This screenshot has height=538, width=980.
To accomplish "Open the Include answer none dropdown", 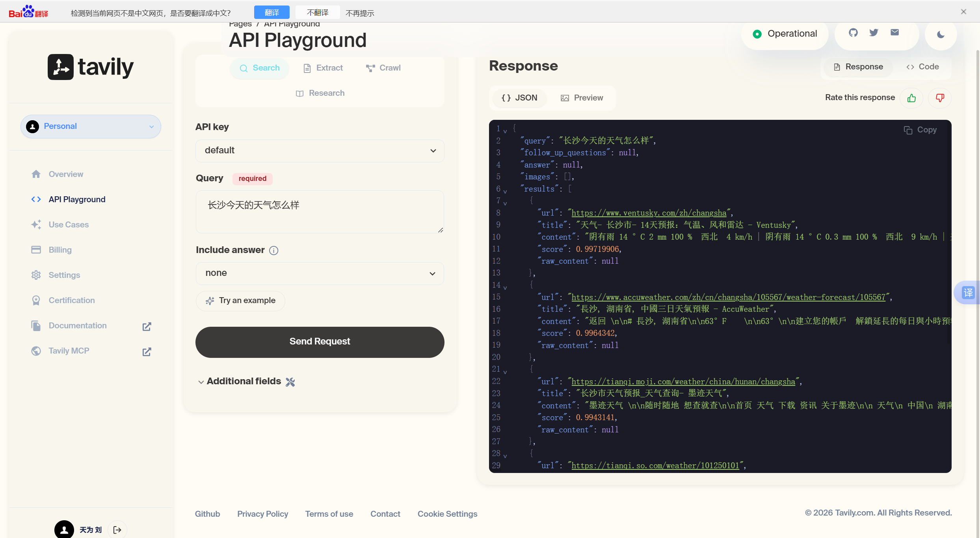I will coord(320,273).
